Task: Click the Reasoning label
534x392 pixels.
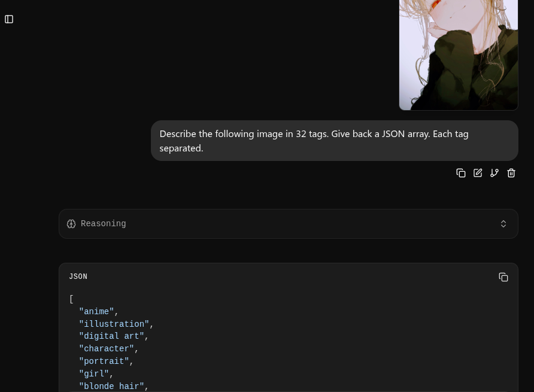Action: 103,223
